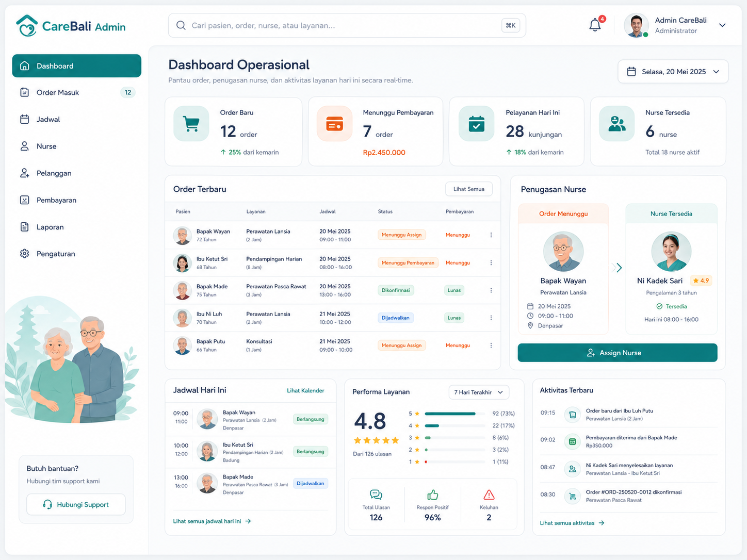Image resolution: width=747 pixels, height=560 pixels.
Task: Open row menu for Ibu Ni Luh order
Action: 491,318
